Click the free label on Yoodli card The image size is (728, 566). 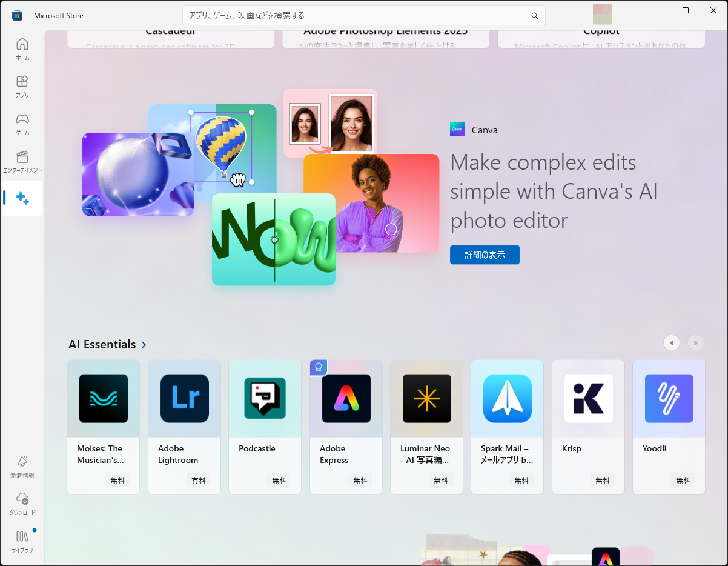coord(683,480)
